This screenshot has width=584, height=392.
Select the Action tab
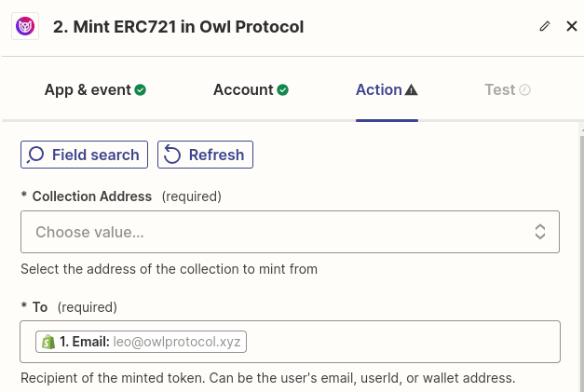tap(378, 90)
